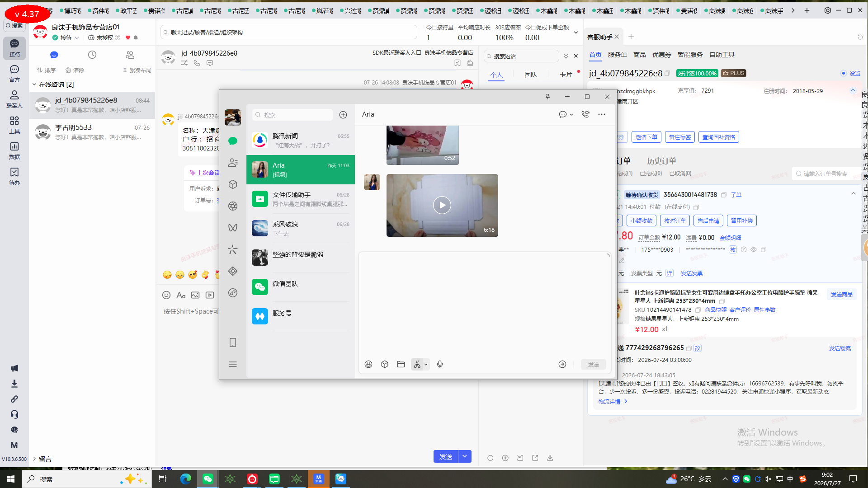Toggle the 中 input method in system tray
This screenshot has height=488, width=868.
pyautogui.click(x=790, y=479)
